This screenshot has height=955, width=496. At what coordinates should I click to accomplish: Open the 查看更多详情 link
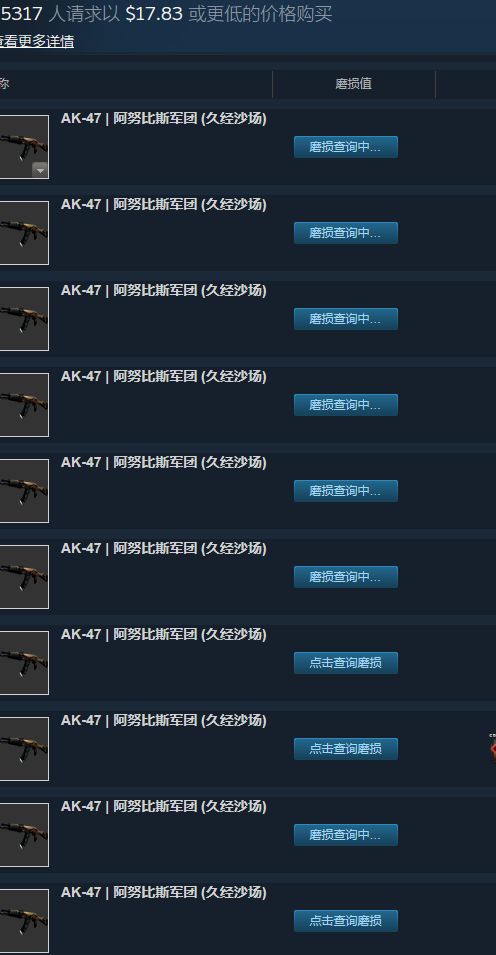point(37,42)
